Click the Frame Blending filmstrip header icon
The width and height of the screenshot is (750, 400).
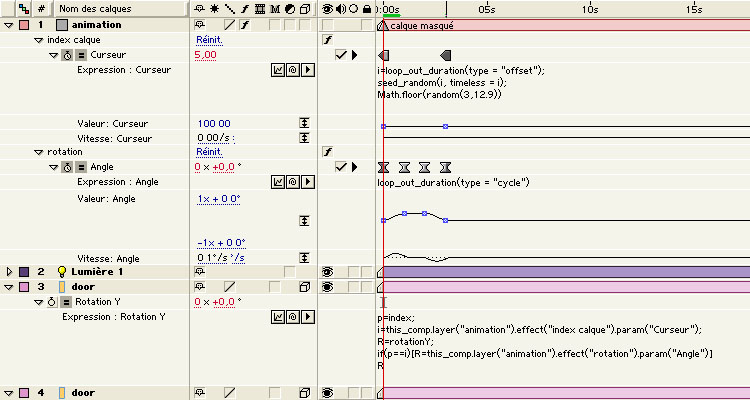pos(260,9)
